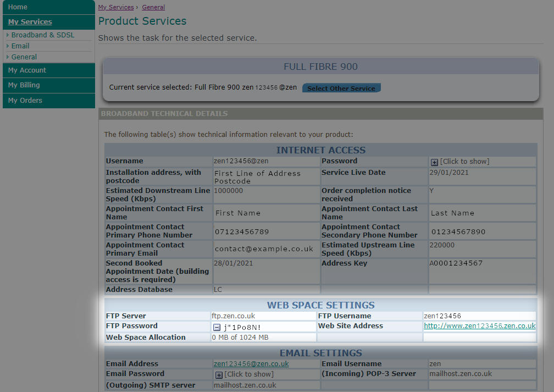
Task: Click upstream speed value 220000
Action: [442, 245]
